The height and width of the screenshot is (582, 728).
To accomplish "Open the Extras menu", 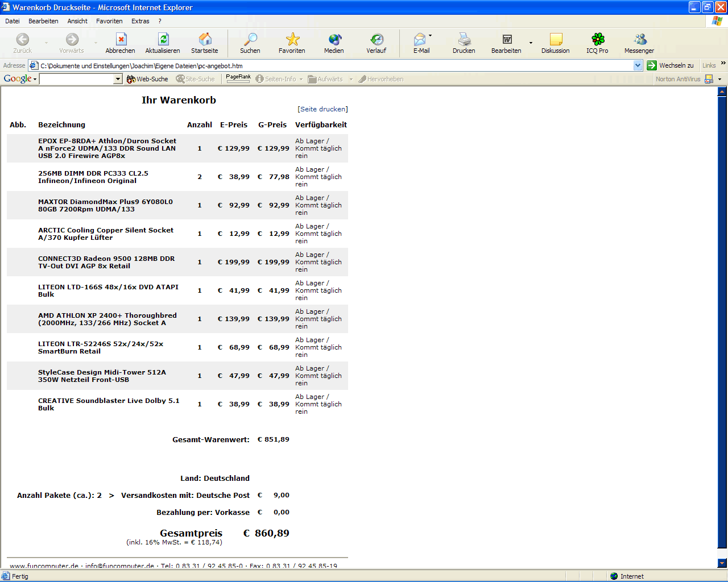I will [x=140, y=21].
